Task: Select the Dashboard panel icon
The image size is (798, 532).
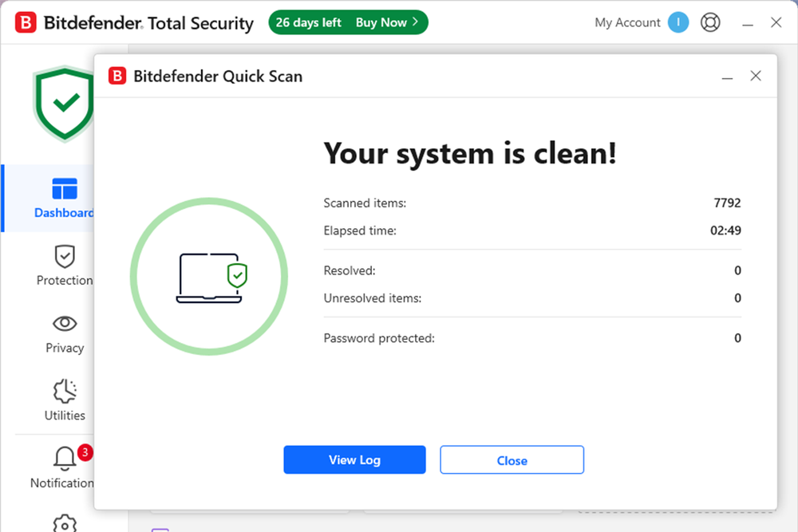Action: pyautogui.click(x=64, y=190)
